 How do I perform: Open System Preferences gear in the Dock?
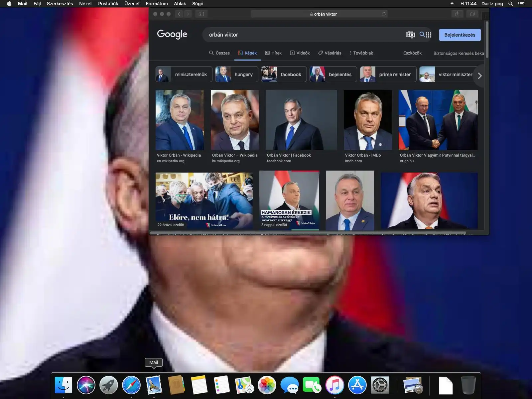pyautogui.click(x=380, y=385)
